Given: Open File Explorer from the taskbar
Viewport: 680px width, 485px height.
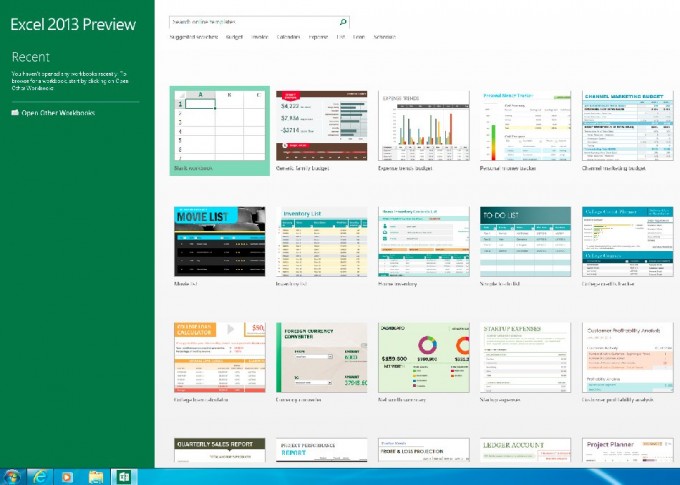Looking at the screenshot, I should click(96, 477).
